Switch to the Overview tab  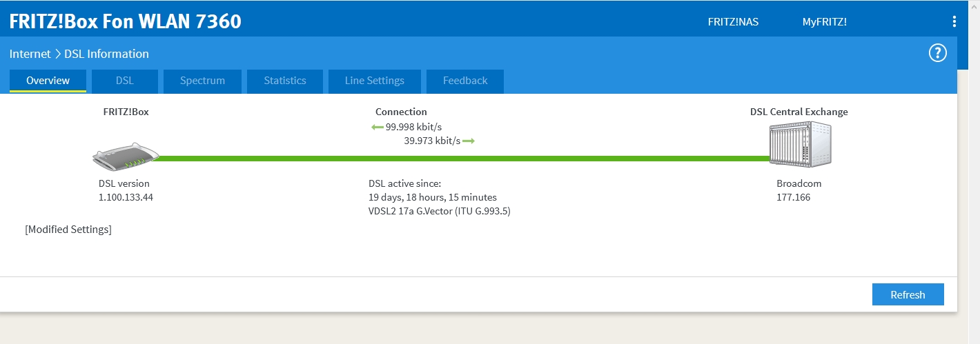48,81
